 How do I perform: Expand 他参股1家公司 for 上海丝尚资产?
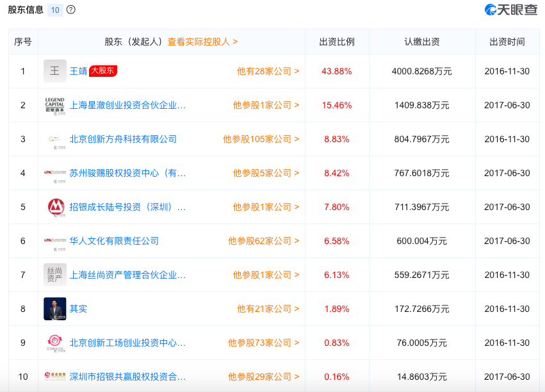click(x=266, y=275)
